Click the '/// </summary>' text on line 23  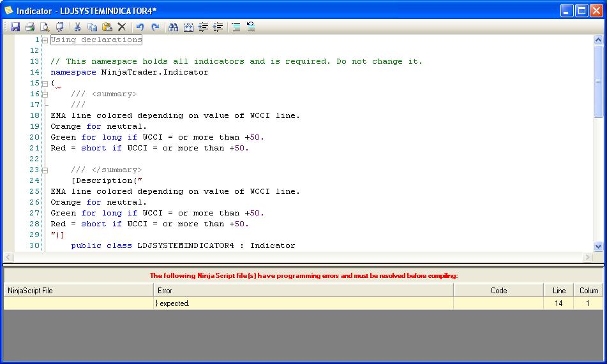[107, 170]
